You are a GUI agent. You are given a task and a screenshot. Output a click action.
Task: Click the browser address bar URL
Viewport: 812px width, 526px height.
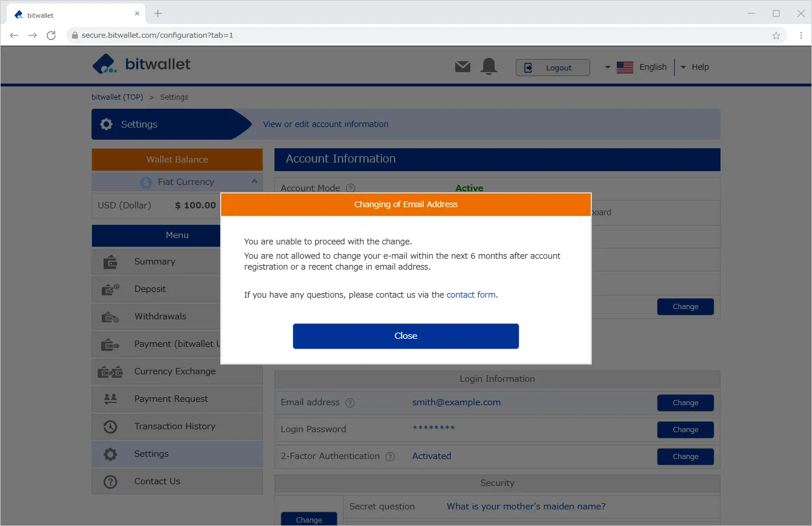[157, 35]
